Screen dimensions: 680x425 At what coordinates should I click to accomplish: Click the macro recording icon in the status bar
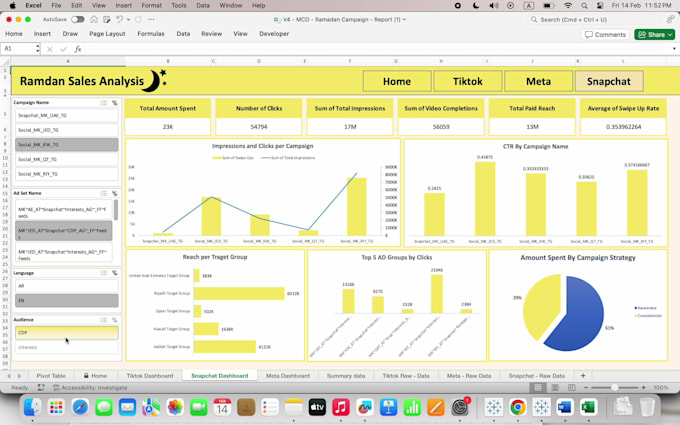tap(41, 387)
